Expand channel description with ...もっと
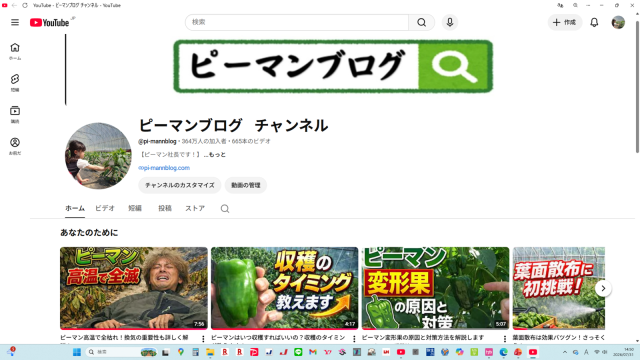 pos(215,155)
